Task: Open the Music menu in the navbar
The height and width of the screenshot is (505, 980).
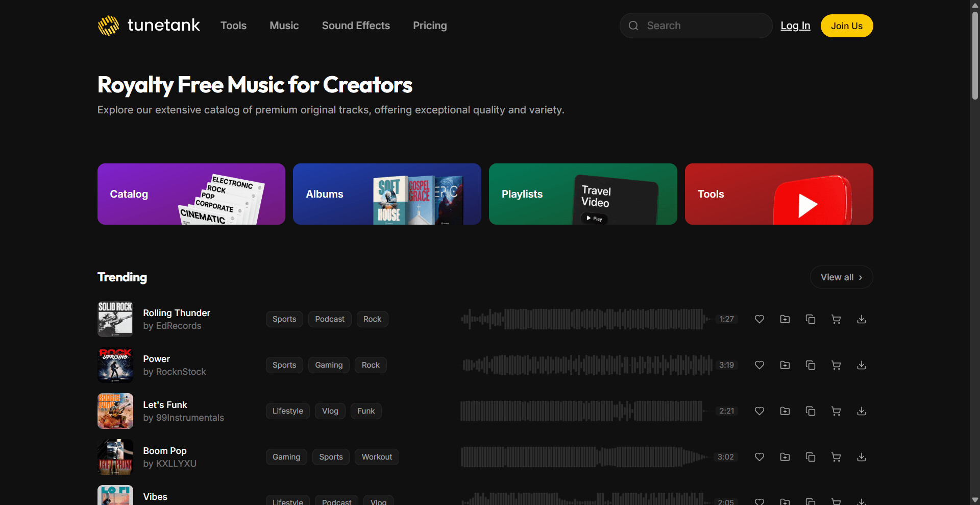Action: [284, 26]
